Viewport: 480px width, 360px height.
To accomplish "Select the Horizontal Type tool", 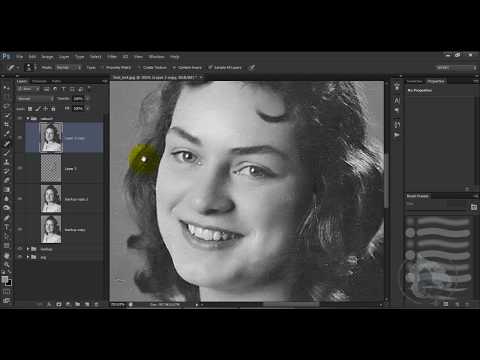I will click(x=6, y=228).
